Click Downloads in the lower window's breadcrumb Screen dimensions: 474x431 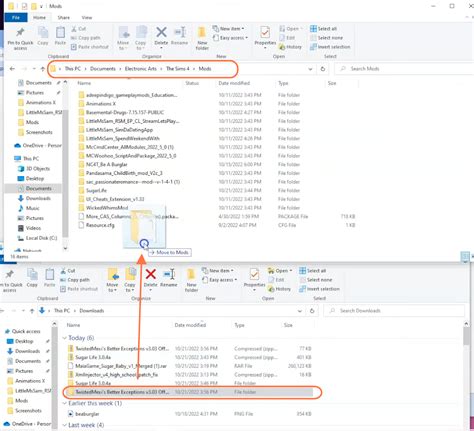pyautogui.click(x=92, y=311)
